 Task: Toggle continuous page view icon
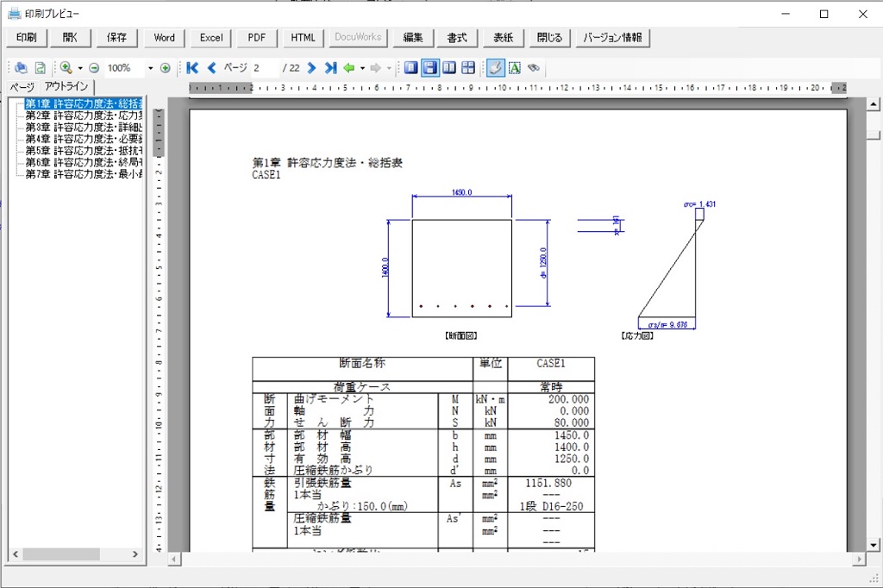pos(430,68)
